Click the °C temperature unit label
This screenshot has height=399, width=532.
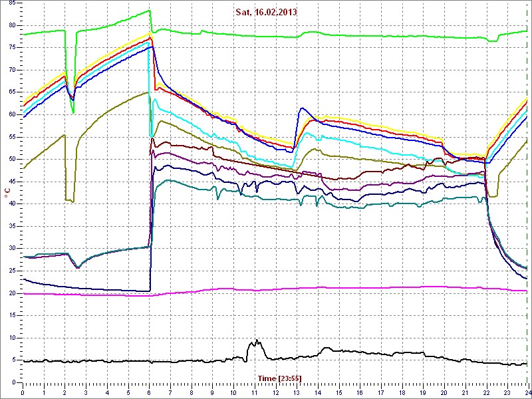pos(7,194)
